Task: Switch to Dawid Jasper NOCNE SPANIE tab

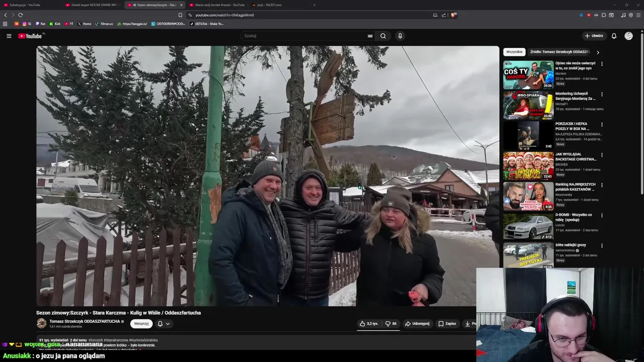Action: click(x=94, y=5)
